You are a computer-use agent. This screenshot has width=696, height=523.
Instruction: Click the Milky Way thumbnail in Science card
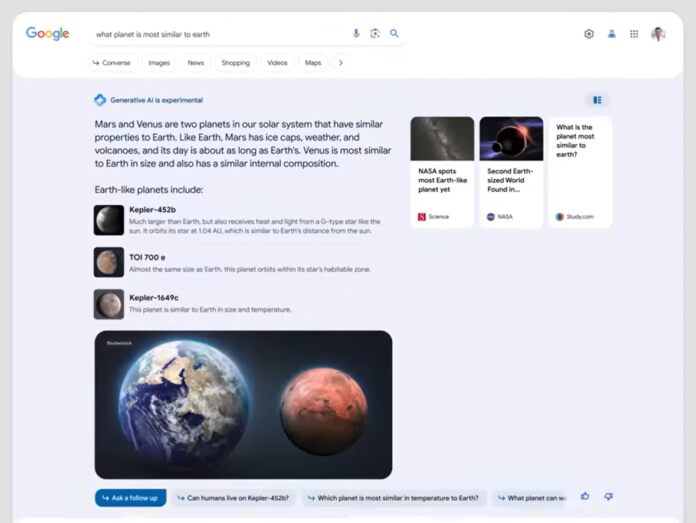click(442, 139)
